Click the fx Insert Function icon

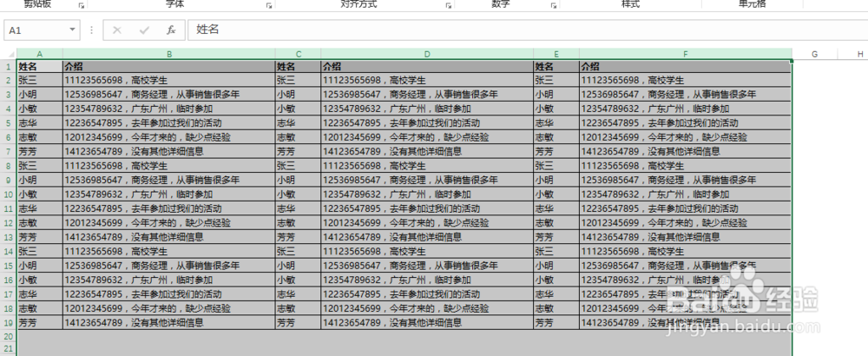click(172, 30)
